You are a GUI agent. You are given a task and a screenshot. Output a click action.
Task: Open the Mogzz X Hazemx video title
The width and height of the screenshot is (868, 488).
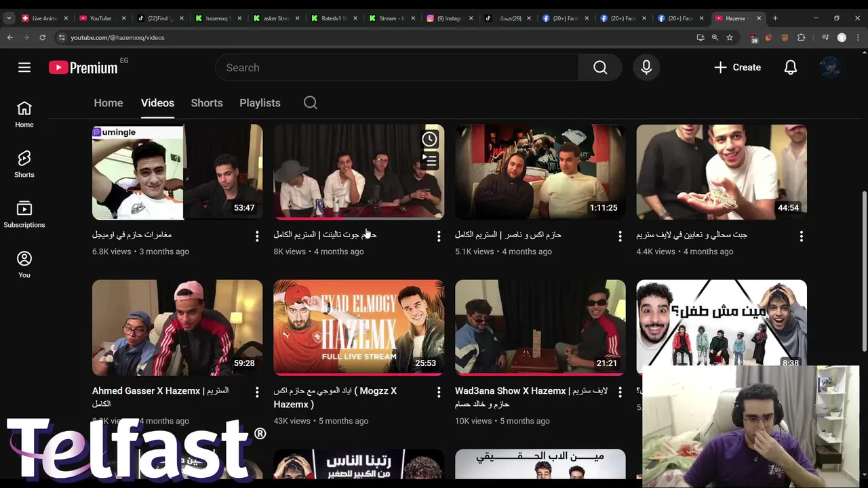point(335,397)
